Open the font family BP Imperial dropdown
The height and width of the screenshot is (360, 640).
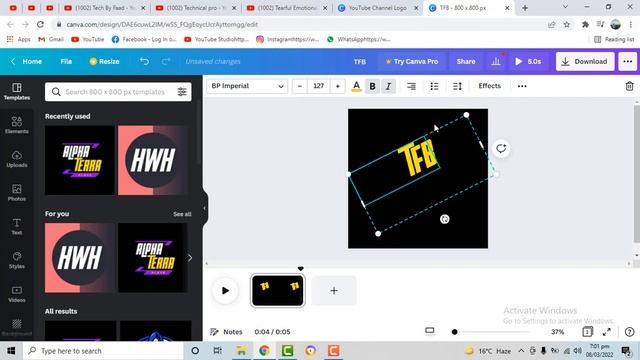247,86
